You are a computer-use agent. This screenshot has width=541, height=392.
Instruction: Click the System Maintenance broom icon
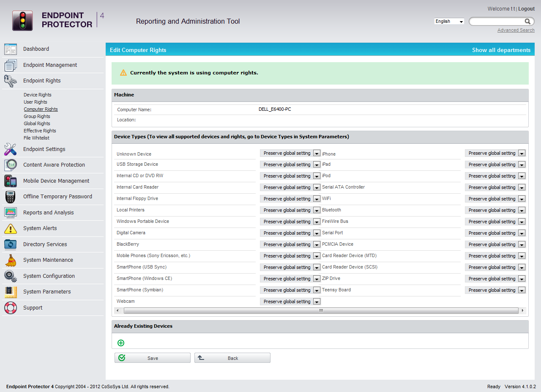click(x=11, y=260)
